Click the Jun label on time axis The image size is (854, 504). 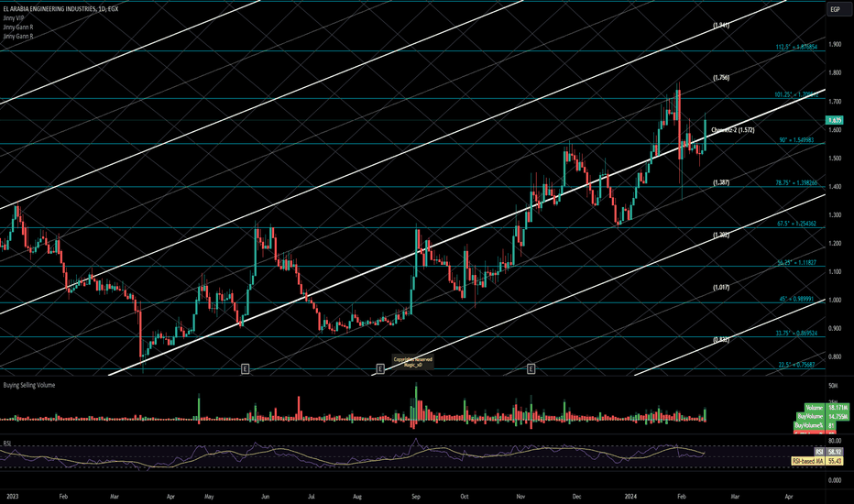(265, 497)
